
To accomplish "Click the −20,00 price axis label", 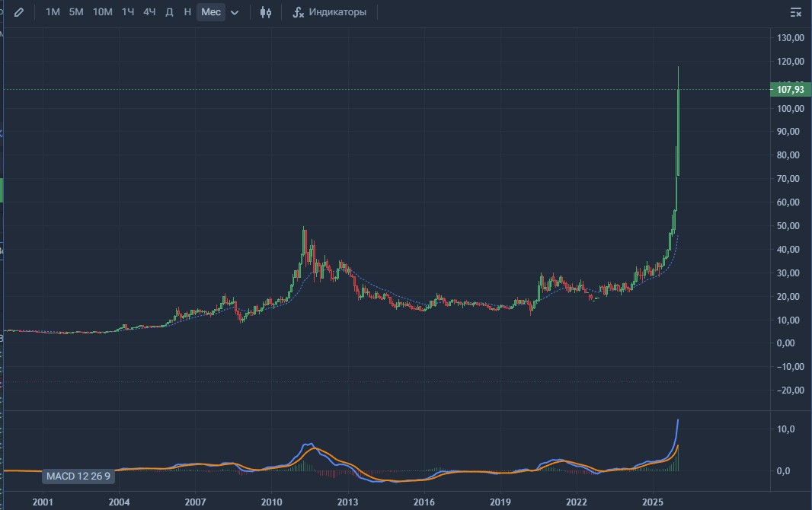I will pyautogui.click(x=790, y=390).
